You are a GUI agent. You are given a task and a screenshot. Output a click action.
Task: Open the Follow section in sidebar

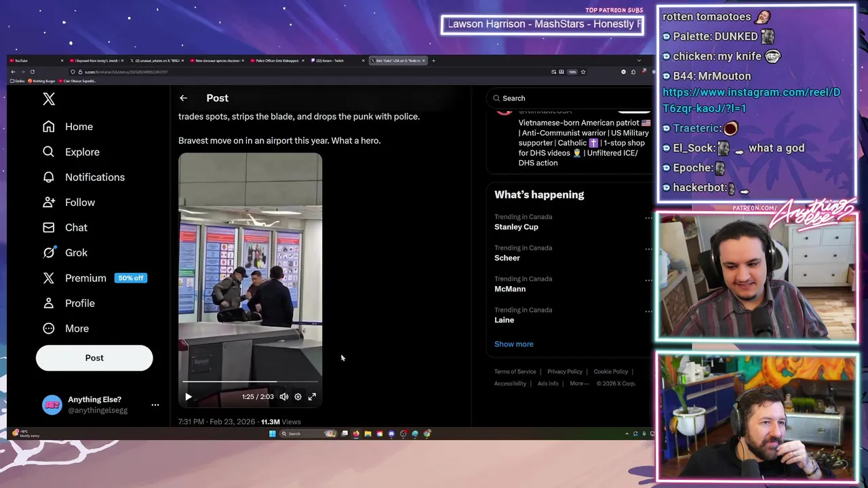point(68,202)
